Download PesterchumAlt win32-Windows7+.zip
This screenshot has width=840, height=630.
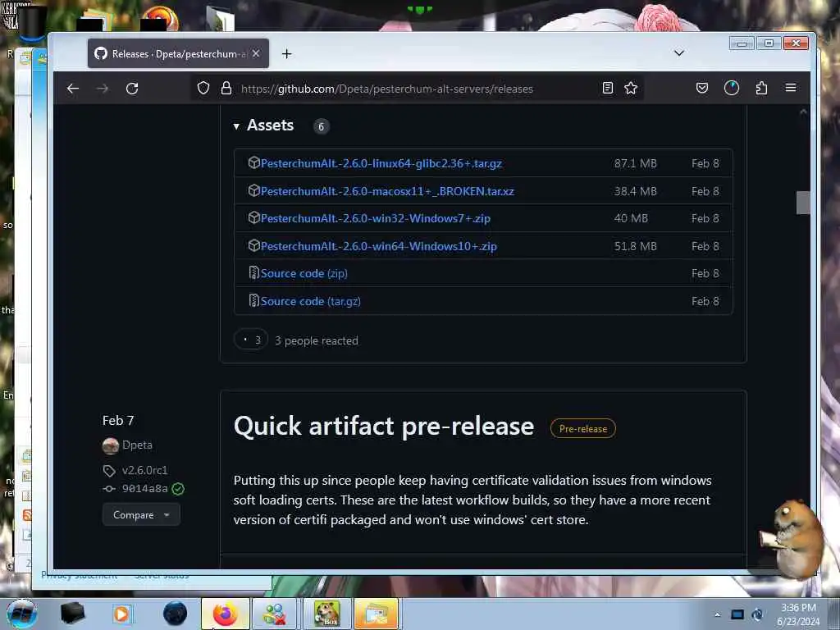click(x=375, y=218)
